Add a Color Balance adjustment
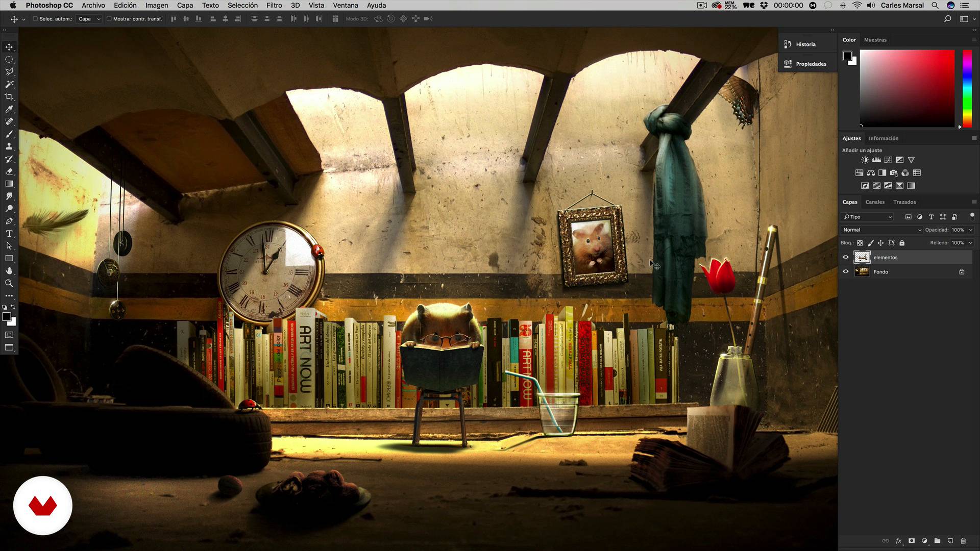This screenshot has width=980, height=551. 871,173
